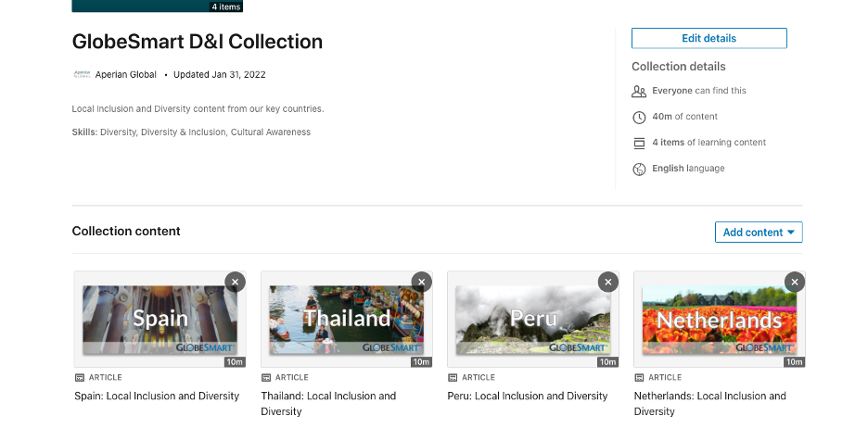The height and width of the screenshot is (441, 868).
Task: Remove the Thailand article from collection
Action: (422, 283)
